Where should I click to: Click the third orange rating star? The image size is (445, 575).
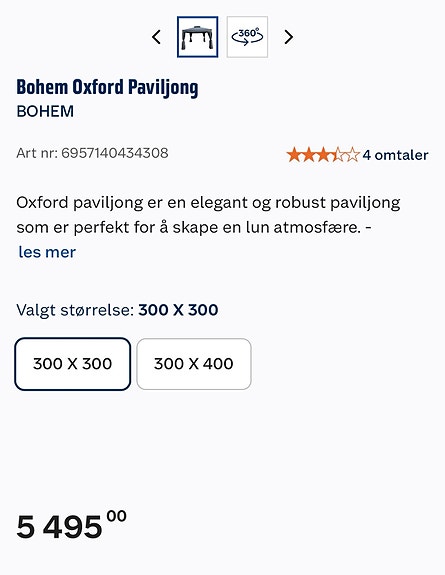coord(323,155)
